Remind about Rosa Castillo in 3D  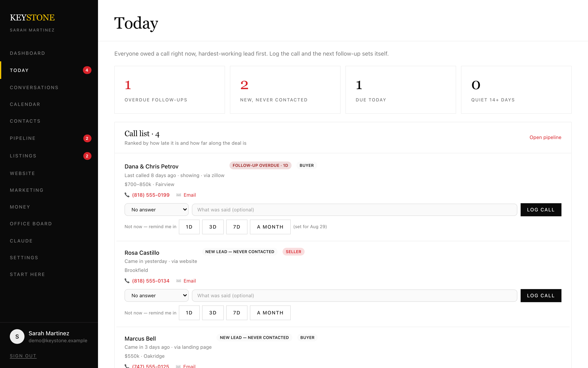[213, 313]
